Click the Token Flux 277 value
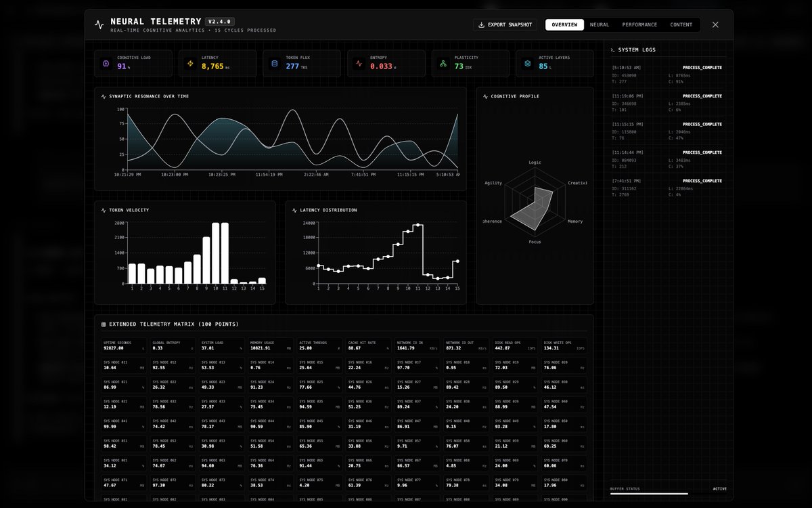This screenshot has height=508, width=812. click(x=292, y=66)
